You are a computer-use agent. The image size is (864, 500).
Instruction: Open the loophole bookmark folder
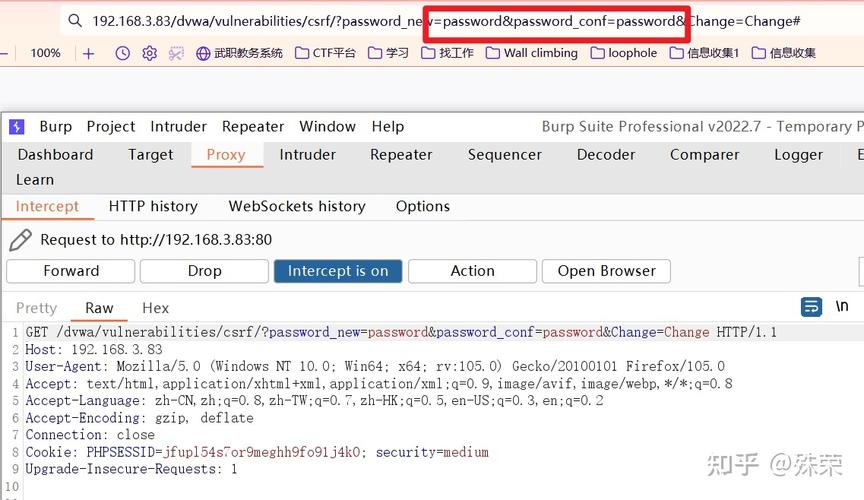pyautogui.click(x=623, y=53)
